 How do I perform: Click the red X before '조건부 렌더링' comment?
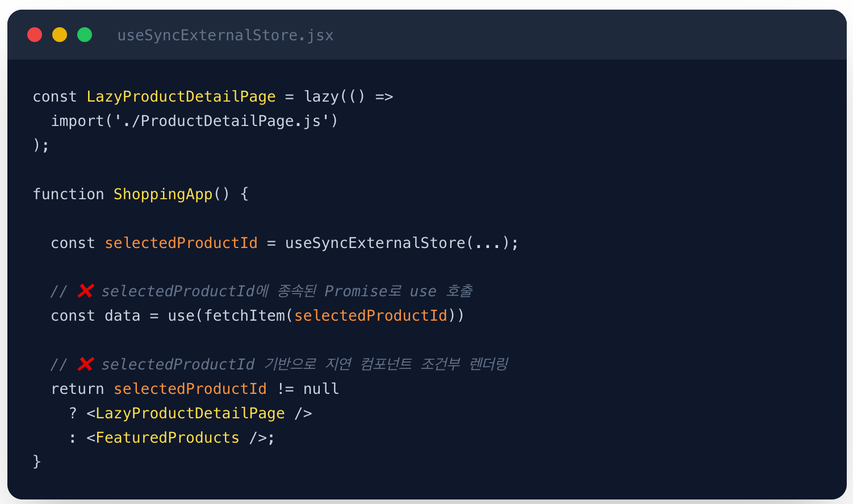85,364
